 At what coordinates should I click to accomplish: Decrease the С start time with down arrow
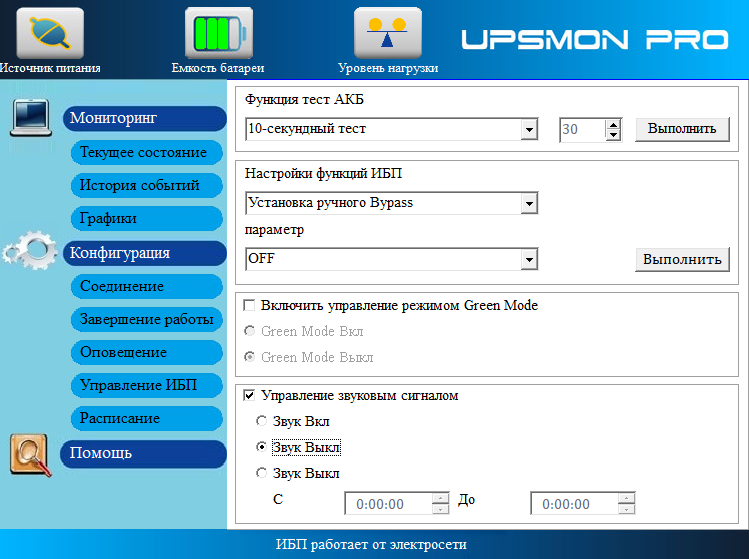(x=440, y=509)
